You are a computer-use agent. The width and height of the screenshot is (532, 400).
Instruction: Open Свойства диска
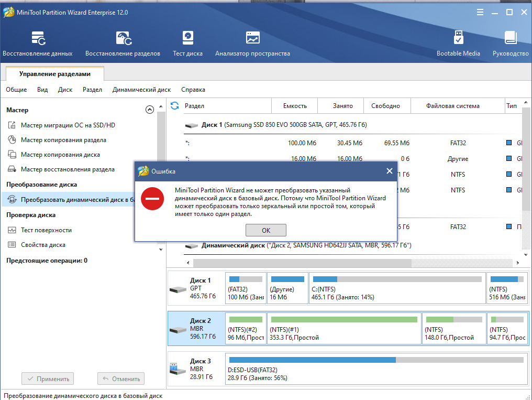(43, 245)
